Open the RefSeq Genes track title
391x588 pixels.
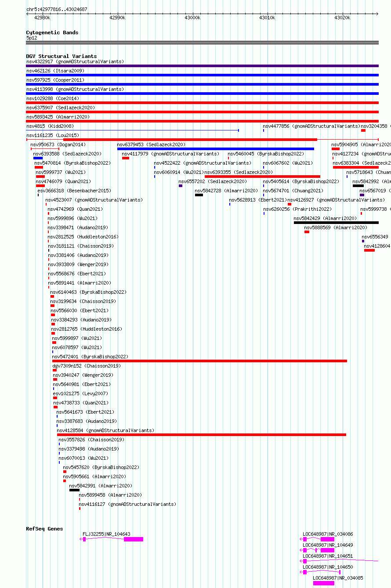tap(44, 529)
